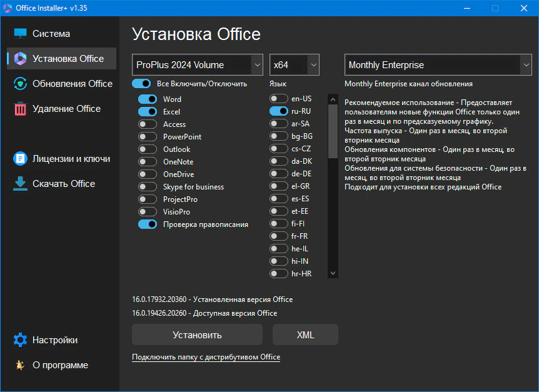The width and height of the screenshot is (539, 392).
Task: Expand the x64 architecture dropdown
Action: pyautogui.click(x=295, y=65)
